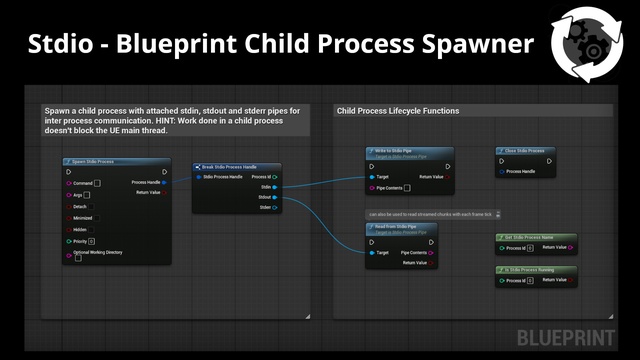Click Write to Stdio Pipe Target pin
Viewport: 640px width, 360px height.
coord(372,177)
